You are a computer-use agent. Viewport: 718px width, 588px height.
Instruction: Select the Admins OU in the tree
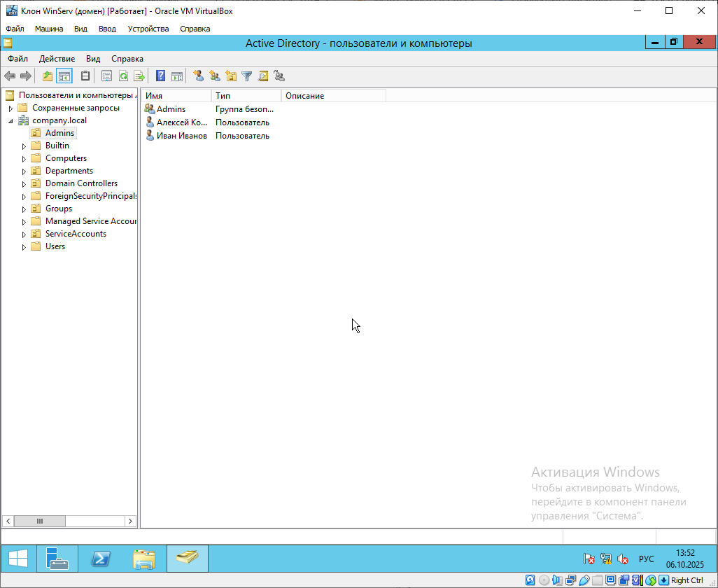pyautogui.click(x=59, y=133)
